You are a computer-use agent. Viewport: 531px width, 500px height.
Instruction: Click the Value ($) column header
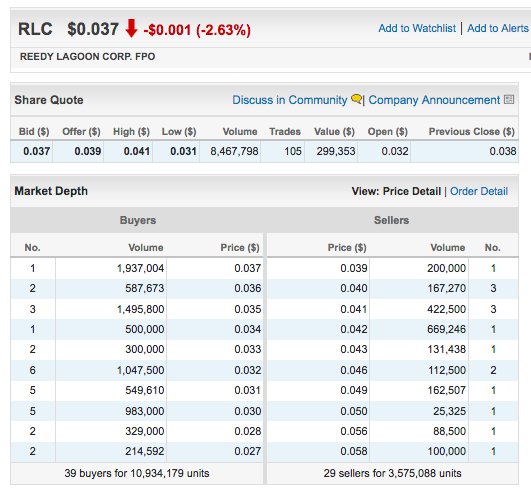(334, 131)
